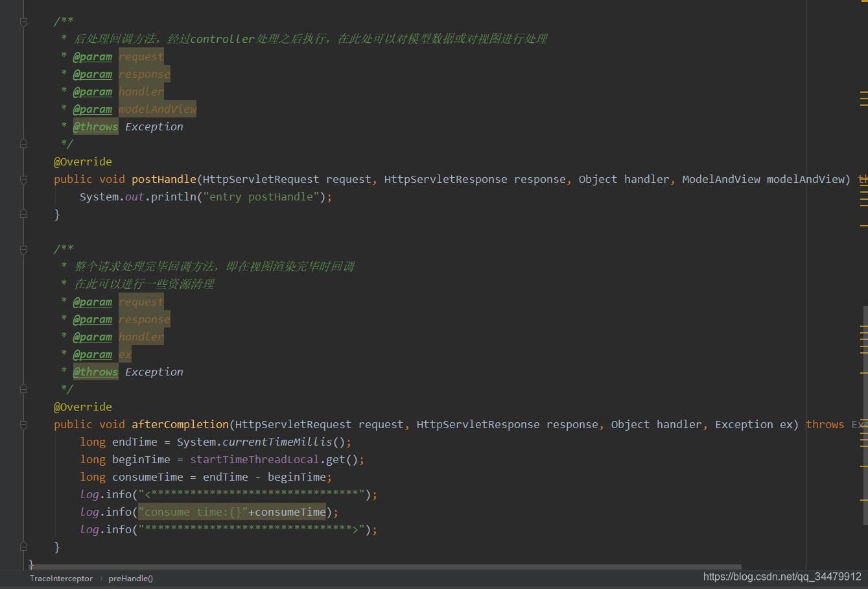Fold the afterCompletion method body
This screenshot has height=589, width=868.
pos(23,424)
